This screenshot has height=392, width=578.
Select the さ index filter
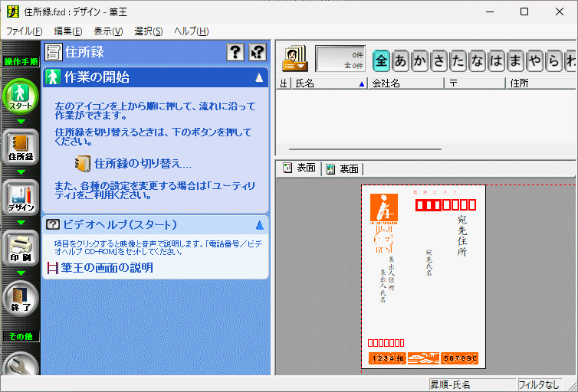pos(439,60)
